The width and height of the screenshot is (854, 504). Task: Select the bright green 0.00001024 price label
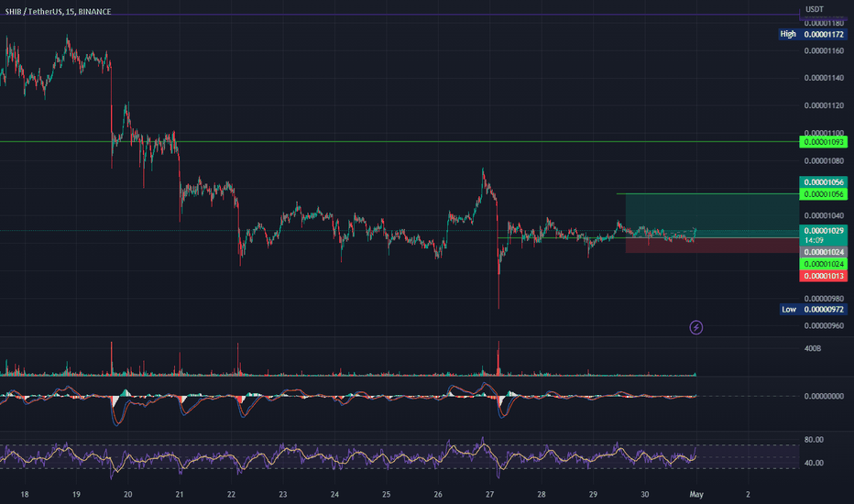tap(824, 264)
